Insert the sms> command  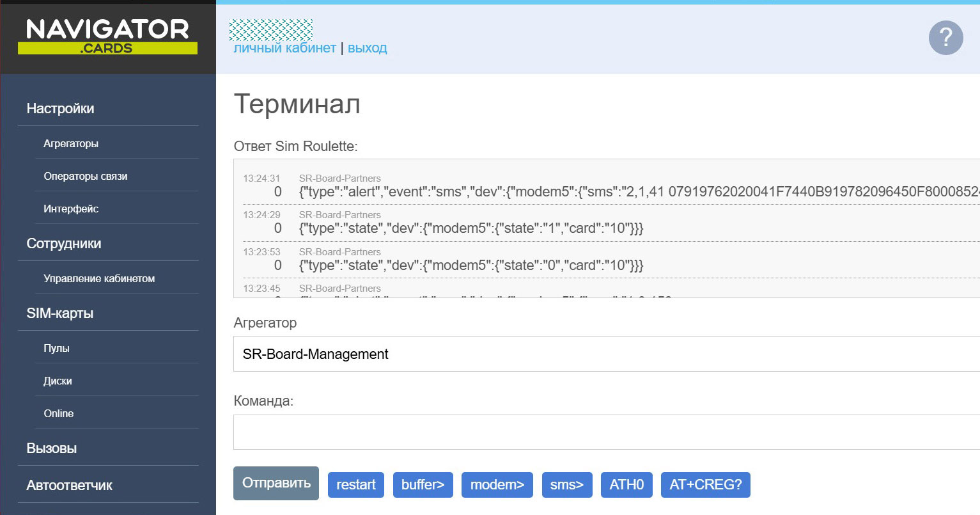coord(566,485)
